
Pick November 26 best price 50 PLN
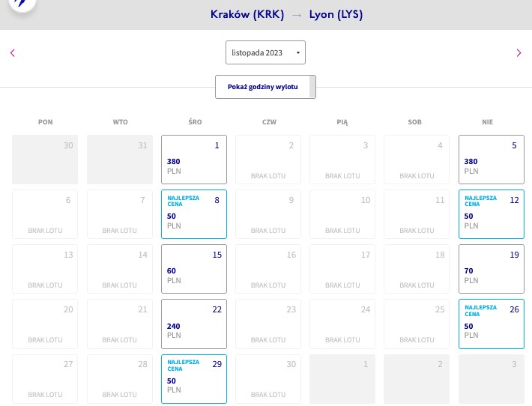tap(492, 324)
